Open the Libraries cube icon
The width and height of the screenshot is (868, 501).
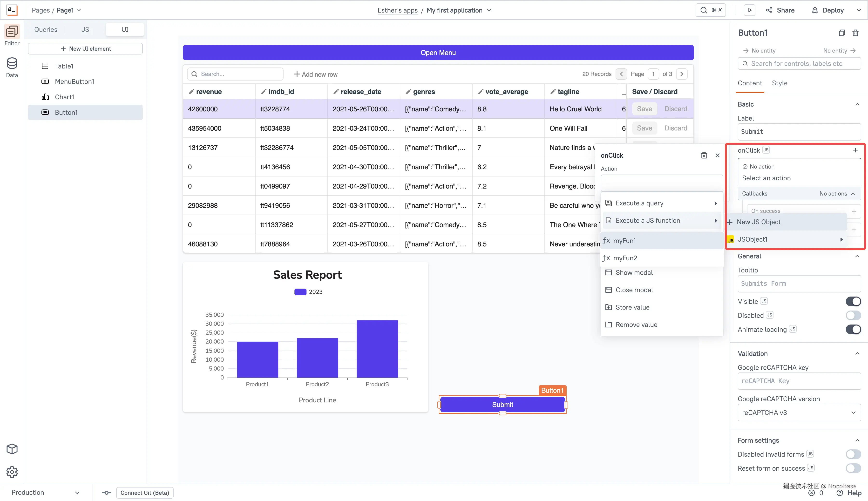tap(12, 449)
